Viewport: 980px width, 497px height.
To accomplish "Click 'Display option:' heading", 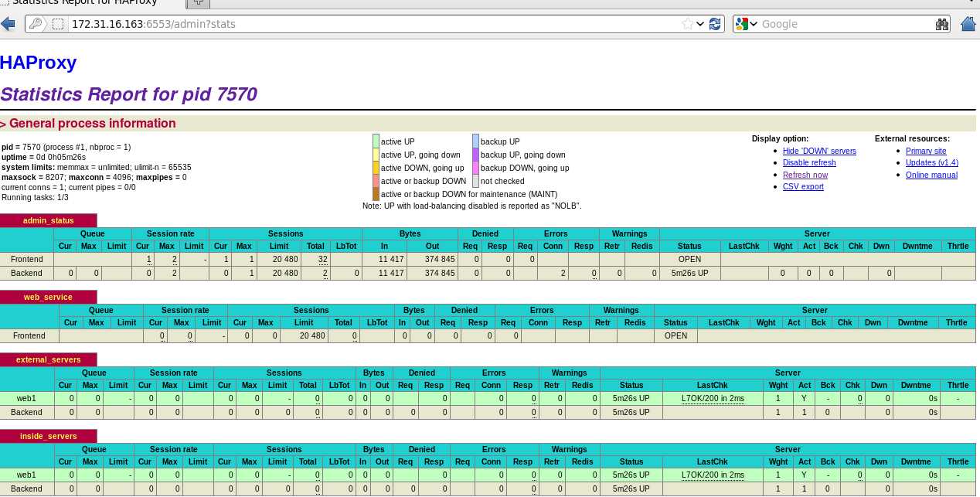I will 780,138.
